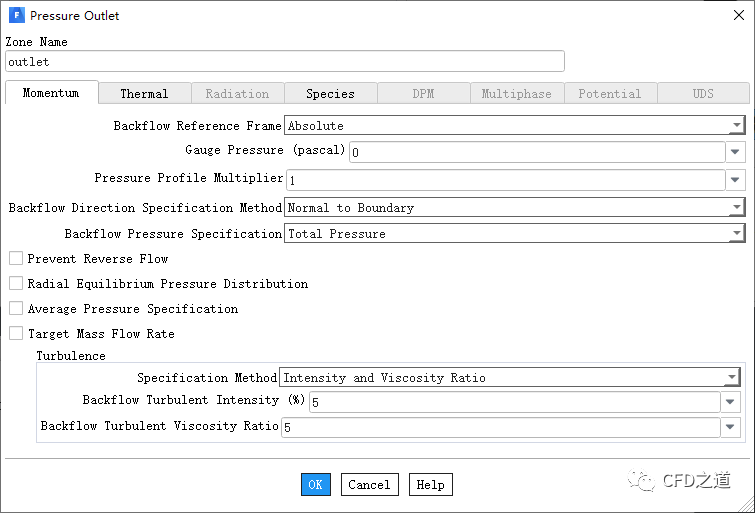The image size is (755, 513).
Task: Close the Pressure Outlet dialog
Action: (x=738, y=16)
